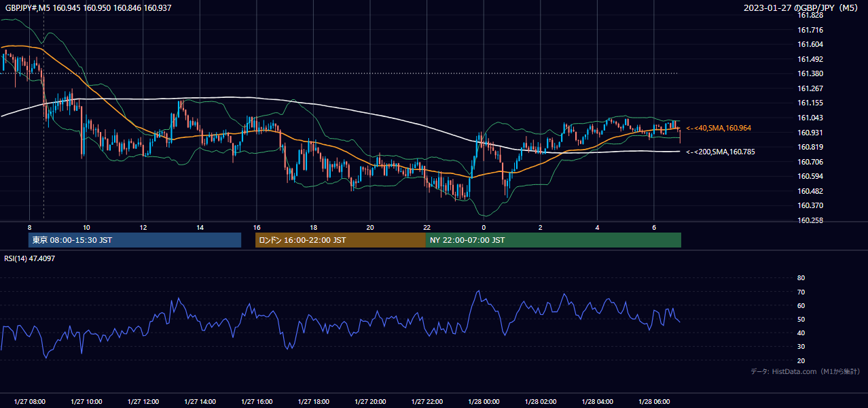Screen dimensions: 868x408
Task: Click the 1/27 08:00 bottom time label
Action: click(x=29, y=402)
